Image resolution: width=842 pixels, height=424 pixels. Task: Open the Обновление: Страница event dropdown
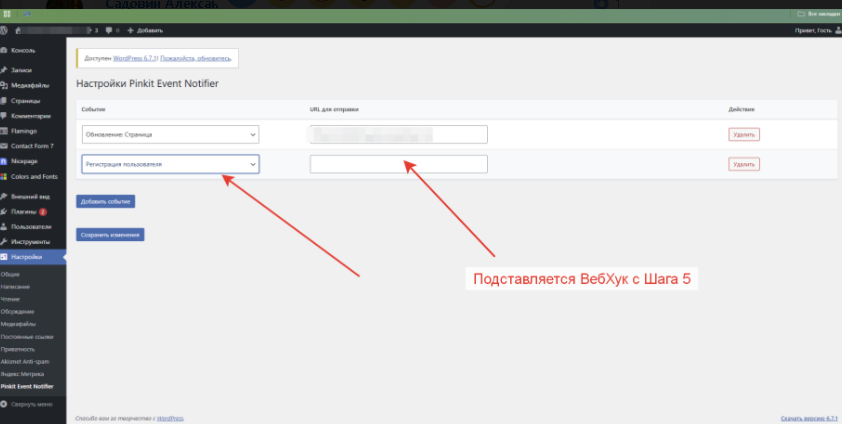(170, 135)
